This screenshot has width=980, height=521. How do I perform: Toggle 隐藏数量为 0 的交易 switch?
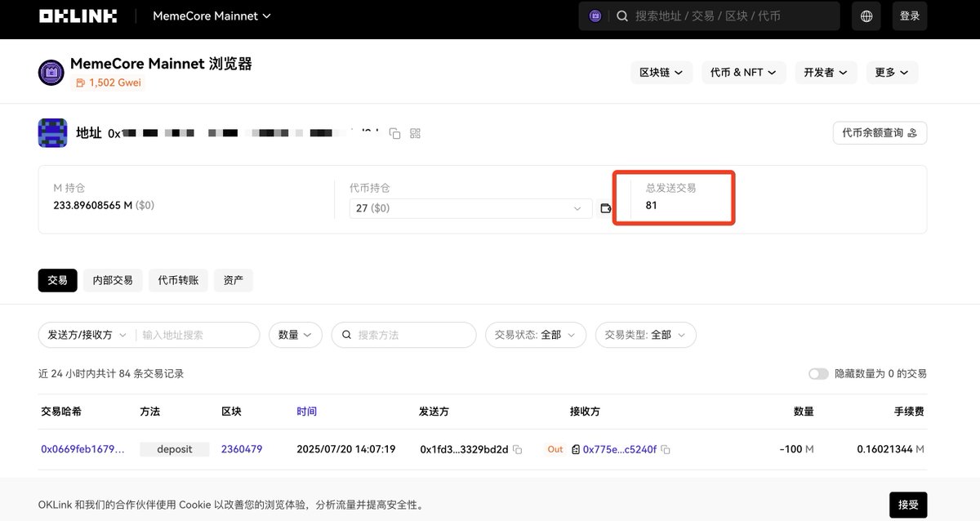[x=818, y=374]
